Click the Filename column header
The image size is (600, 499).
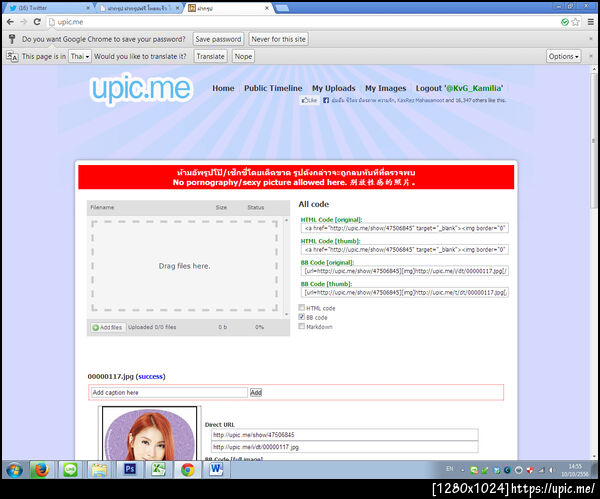point(102,207)
